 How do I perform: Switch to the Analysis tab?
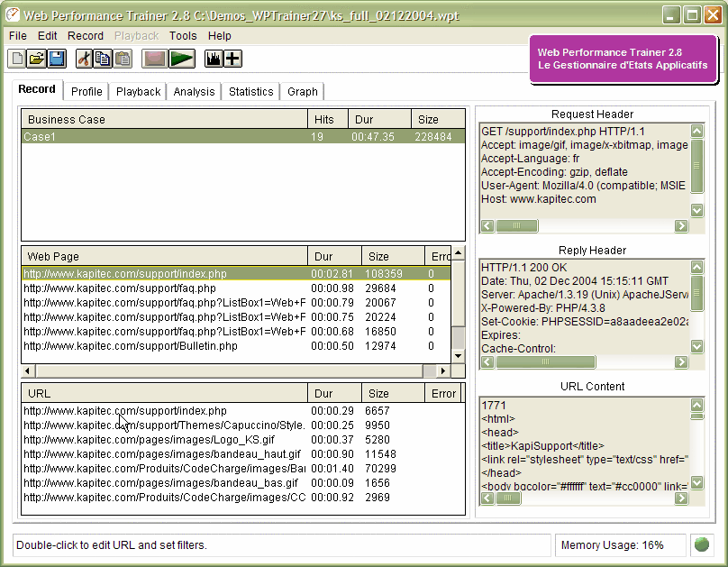click(x=194, y=92)
